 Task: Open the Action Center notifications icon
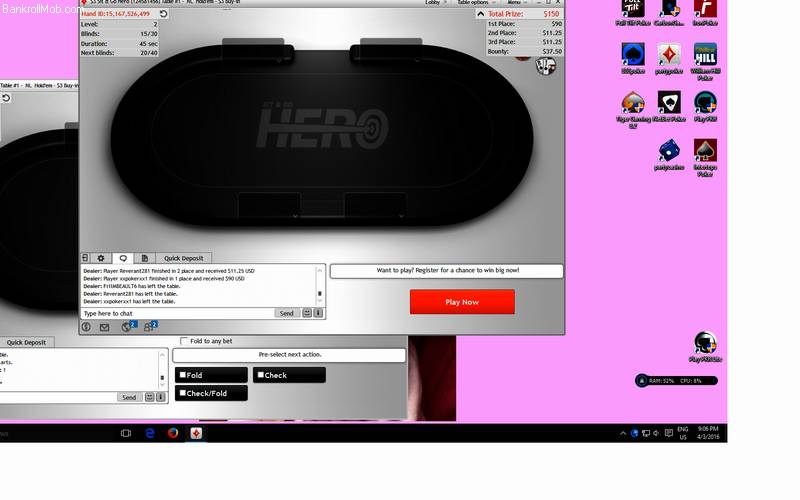668,434
